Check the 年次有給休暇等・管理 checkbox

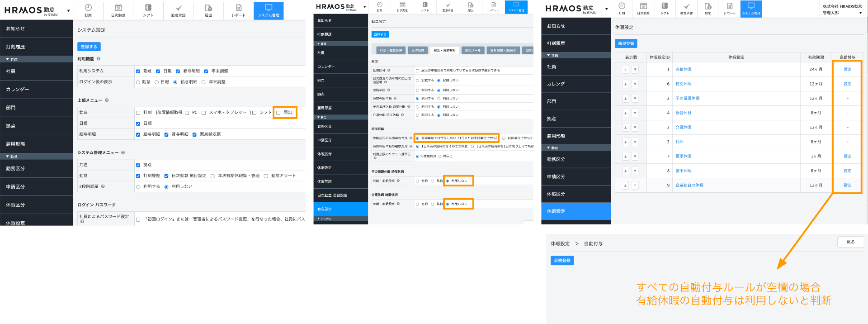212,176
